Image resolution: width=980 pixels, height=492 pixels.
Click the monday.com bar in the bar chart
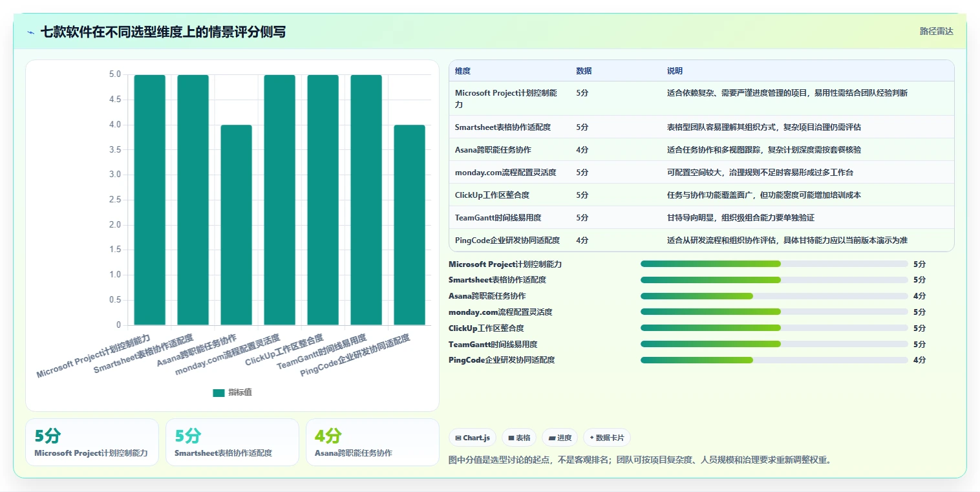pyautogui.click(x=280, y=200)
